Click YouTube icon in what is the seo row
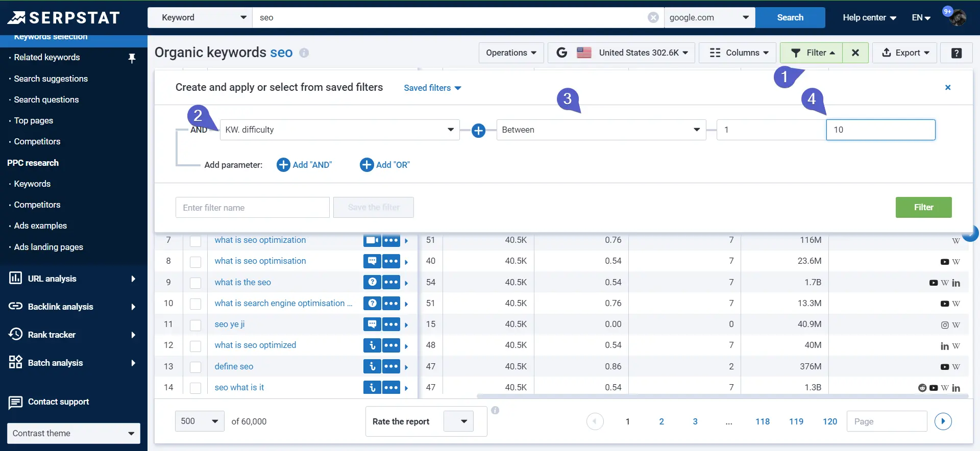Image resolution: width=980 pixels, height=451 pixels. click(x=934, y=283)
